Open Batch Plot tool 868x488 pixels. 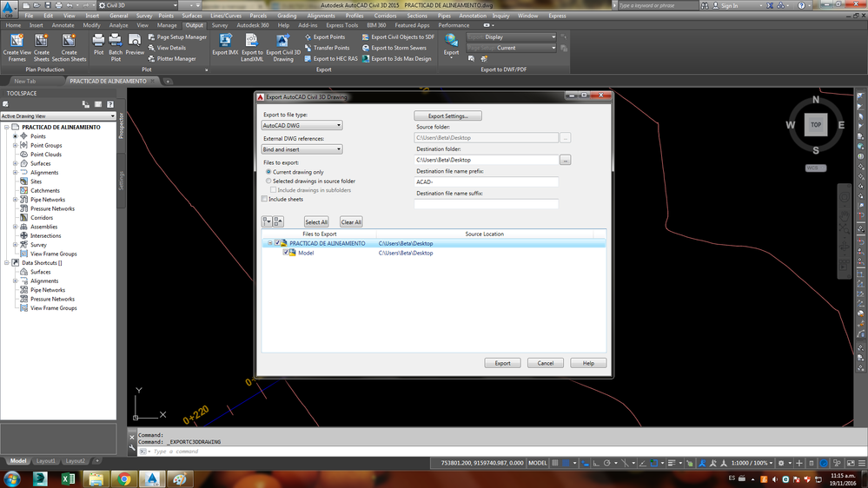tap(116, 47)
